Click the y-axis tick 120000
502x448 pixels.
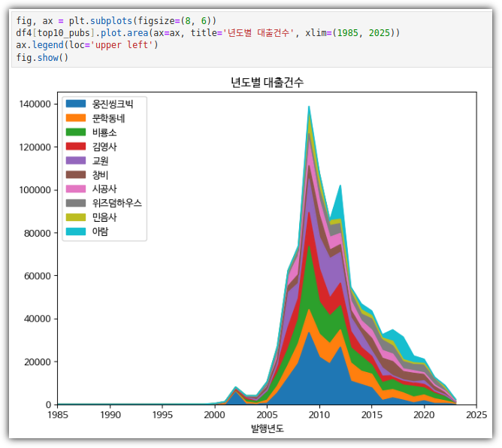35,147
